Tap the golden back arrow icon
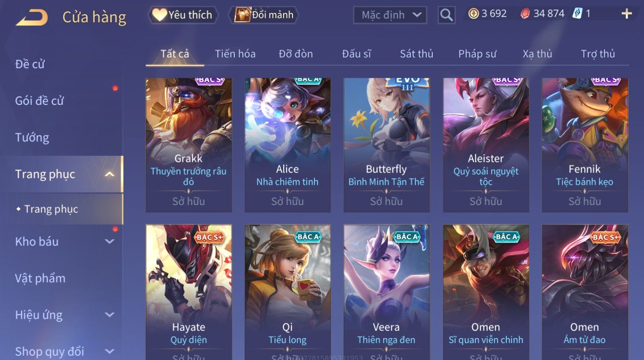The image size is (644, 360). (x=32, y=18)
